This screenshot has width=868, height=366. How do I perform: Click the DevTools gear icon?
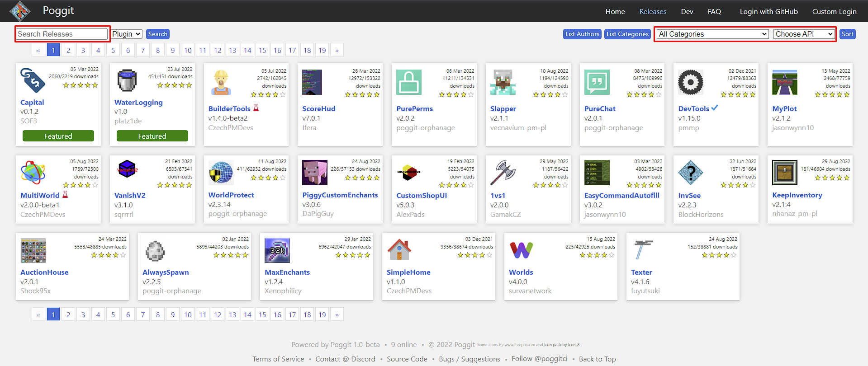tap(691, 82)
